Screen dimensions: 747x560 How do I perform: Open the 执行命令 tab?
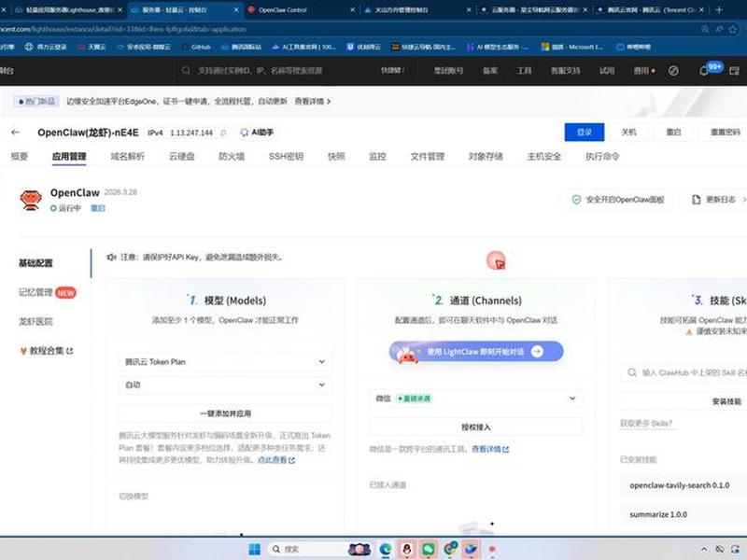pyautogui.click(x=602, y=156)
